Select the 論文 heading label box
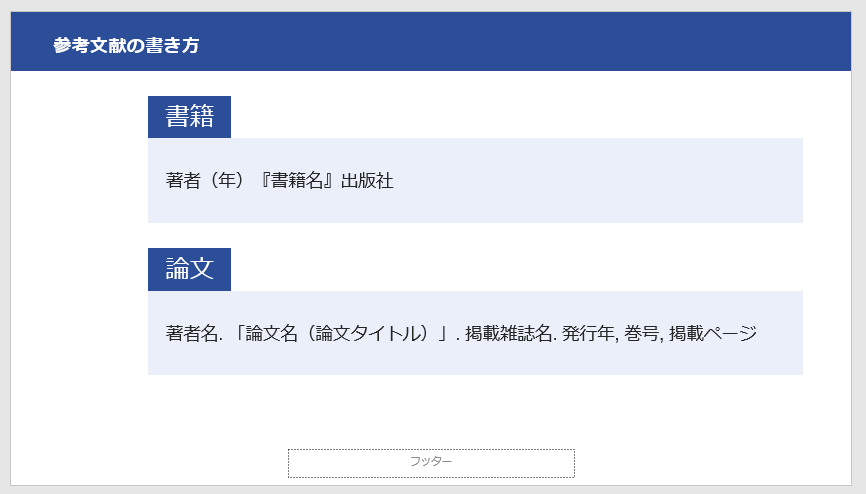 click(189, 269)
